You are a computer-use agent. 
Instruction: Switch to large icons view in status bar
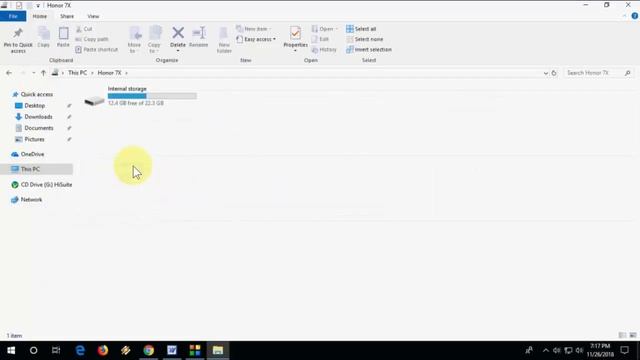633,335
